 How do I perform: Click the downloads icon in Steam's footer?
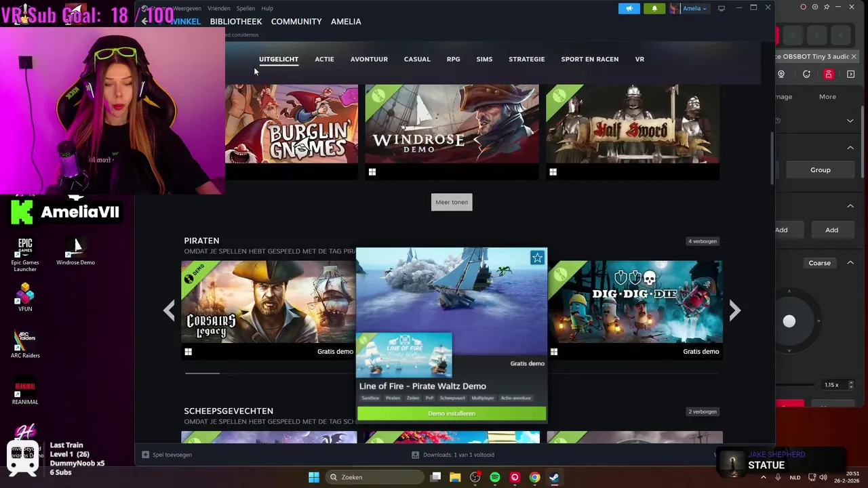click(415, 455)
